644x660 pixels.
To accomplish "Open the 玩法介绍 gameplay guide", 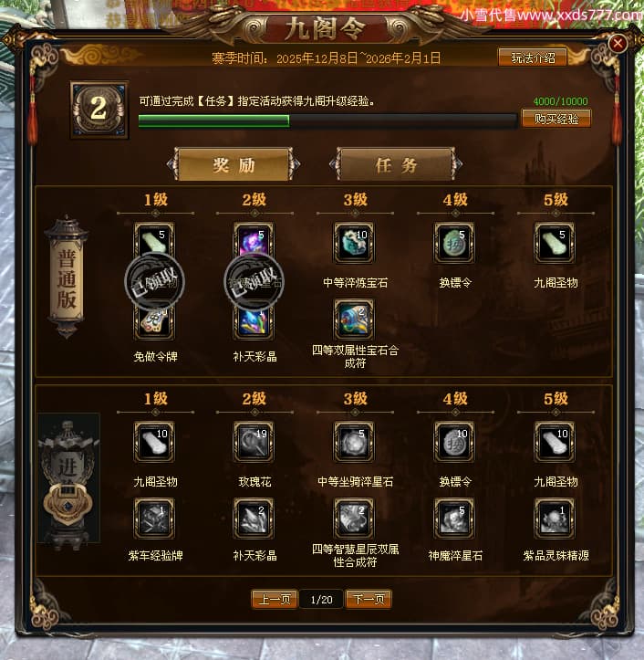I will 533,58.
